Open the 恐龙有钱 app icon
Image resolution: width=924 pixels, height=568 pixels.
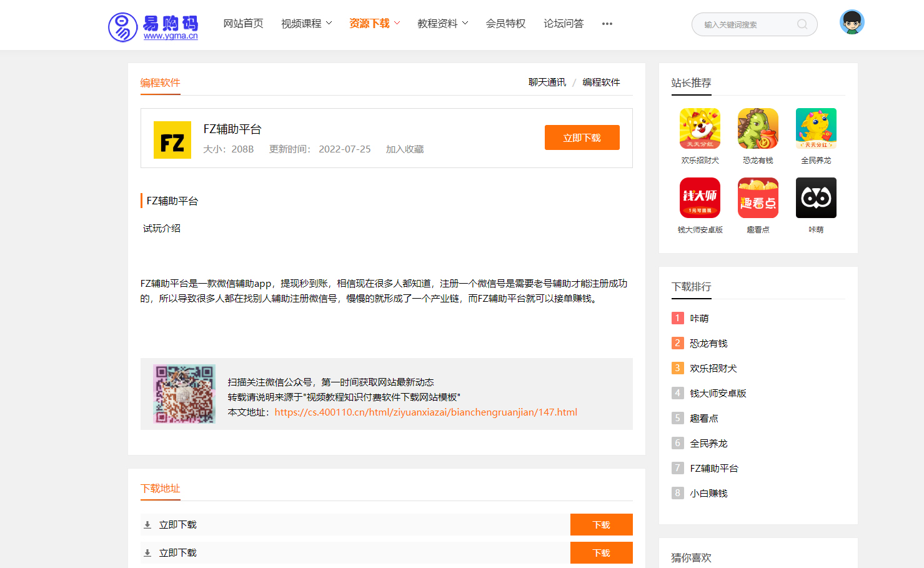[x=758, y=129]
